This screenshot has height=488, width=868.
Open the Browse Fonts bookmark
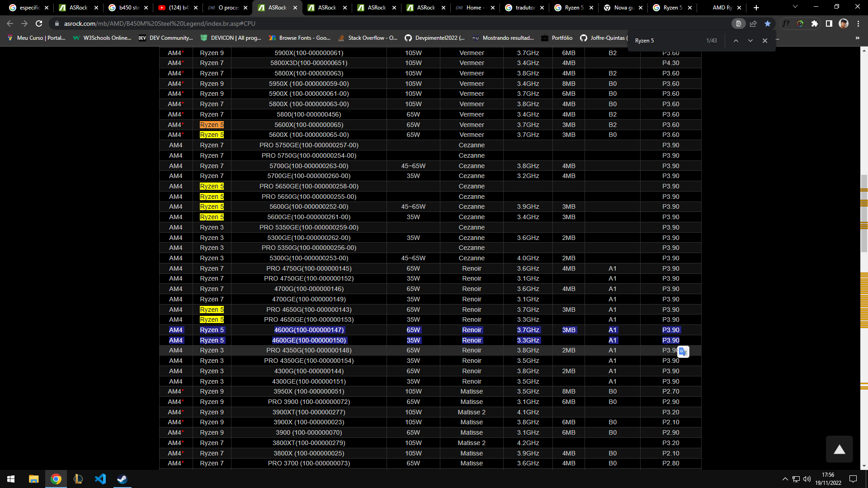pos(299,38)
